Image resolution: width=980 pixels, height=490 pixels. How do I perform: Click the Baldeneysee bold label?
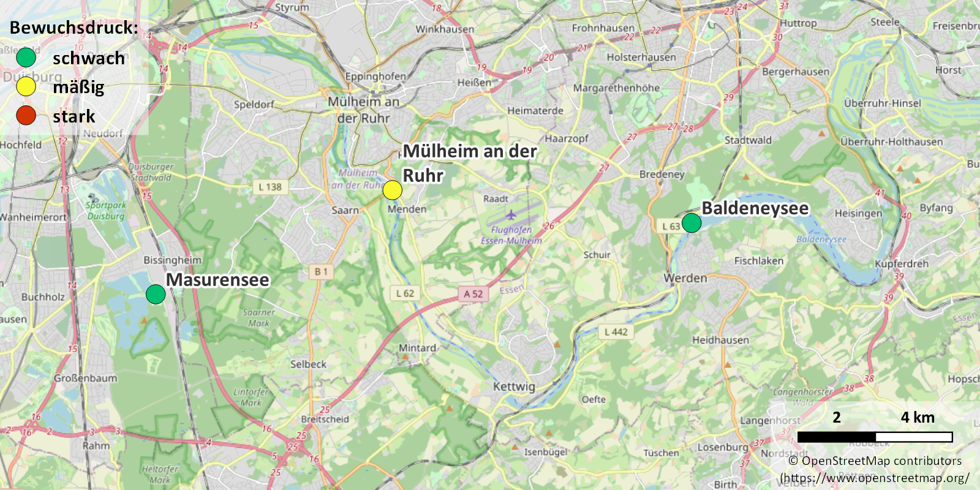tap(755, 208)
